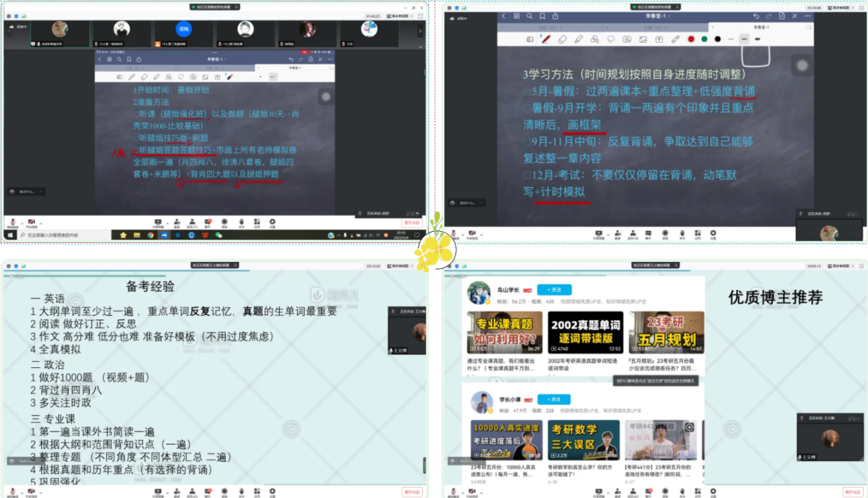The image size is (868, 498).
Task: Click the undo arrow in the top-right notes app
Action: coord(756,16)
